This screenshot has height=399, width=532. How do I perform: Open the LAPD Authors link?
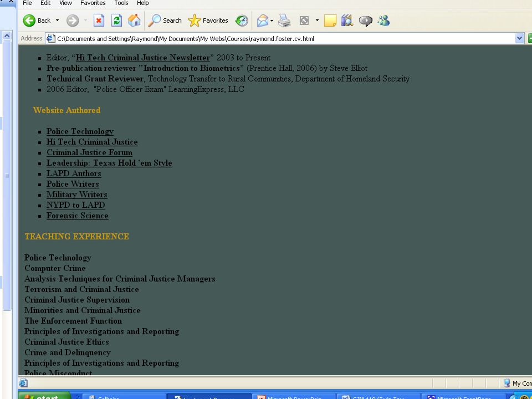pyautogui.click(x=74, y=173)
